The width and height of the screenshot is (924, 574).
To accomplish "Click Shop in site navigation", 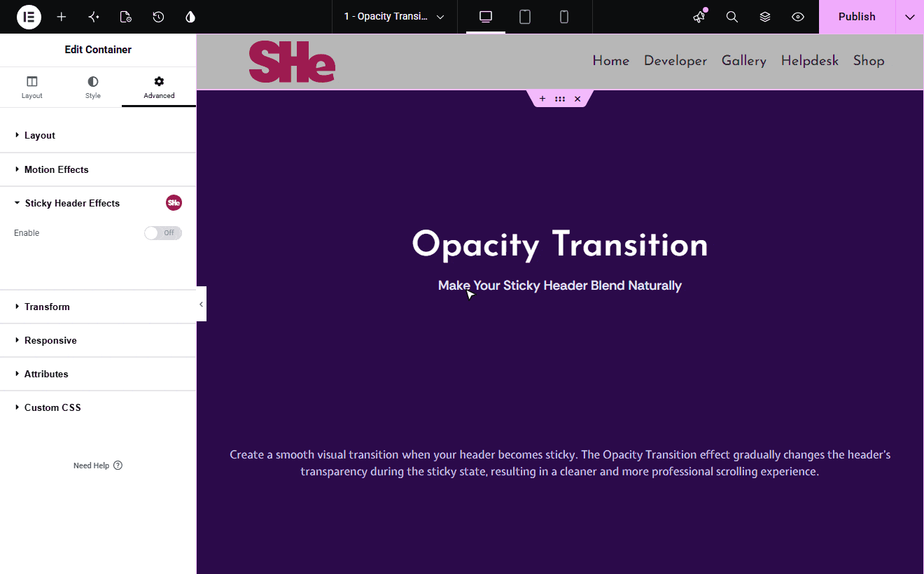I will 869,62.
